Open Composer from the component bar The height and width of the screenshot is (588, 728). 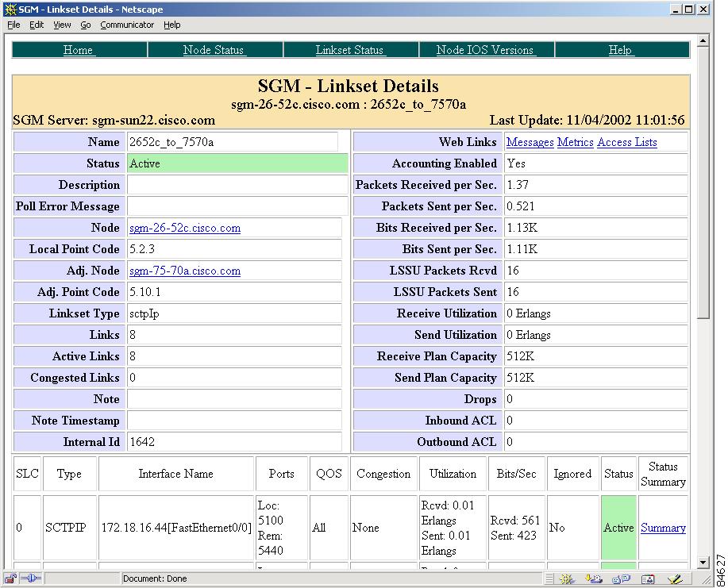(675, 578)
